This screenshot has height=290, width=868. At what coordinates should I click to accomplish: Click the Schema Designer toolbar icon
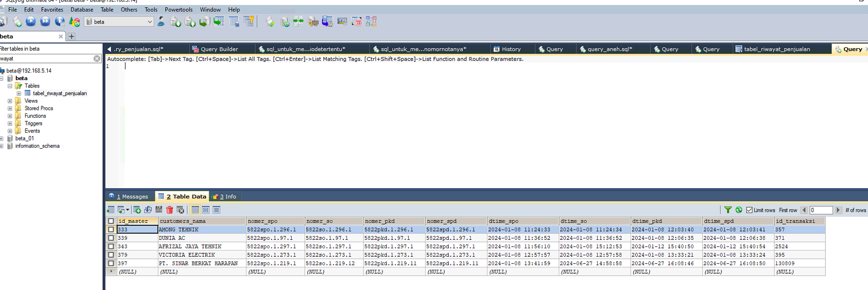pos(371,22)
